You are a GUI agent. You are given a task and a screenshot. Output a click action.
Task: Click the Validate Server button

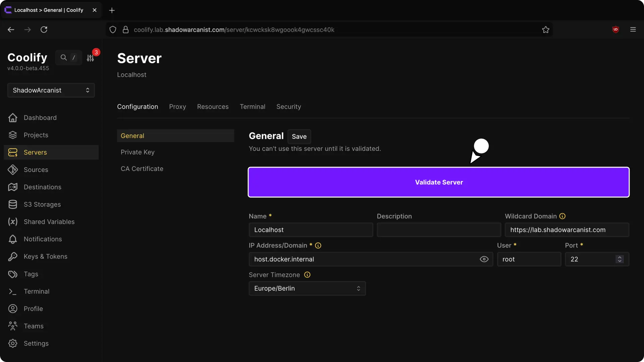coord(439,182)
